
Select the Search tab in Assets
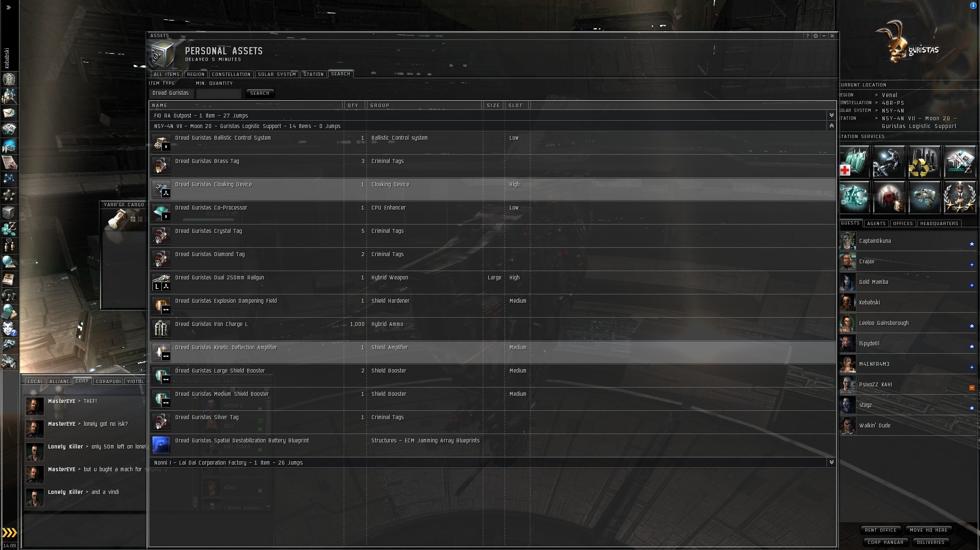pyautogui.click(x=340, y=74)
